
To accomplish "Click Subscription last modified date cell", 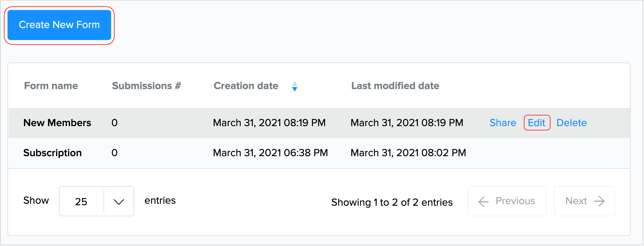I will pyautogui.click(x=408, y=153).
